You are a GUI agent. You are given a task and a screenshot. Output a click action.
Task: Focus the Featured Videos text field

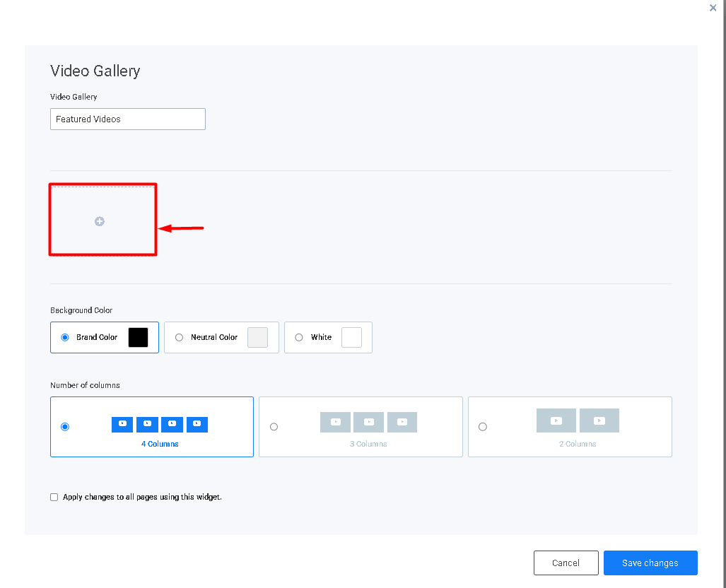[x=128, y=119]
